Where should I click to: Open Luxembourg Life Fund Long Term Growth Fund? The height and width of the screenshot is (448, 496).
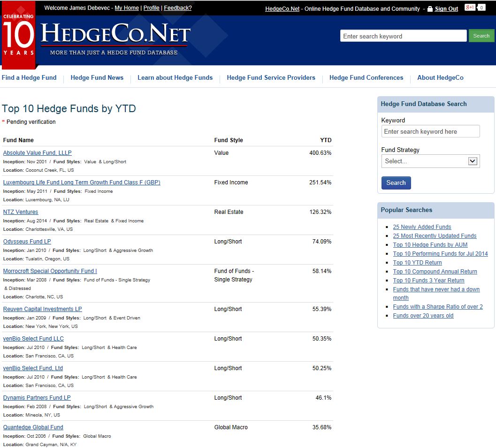(x=82, y=182)
